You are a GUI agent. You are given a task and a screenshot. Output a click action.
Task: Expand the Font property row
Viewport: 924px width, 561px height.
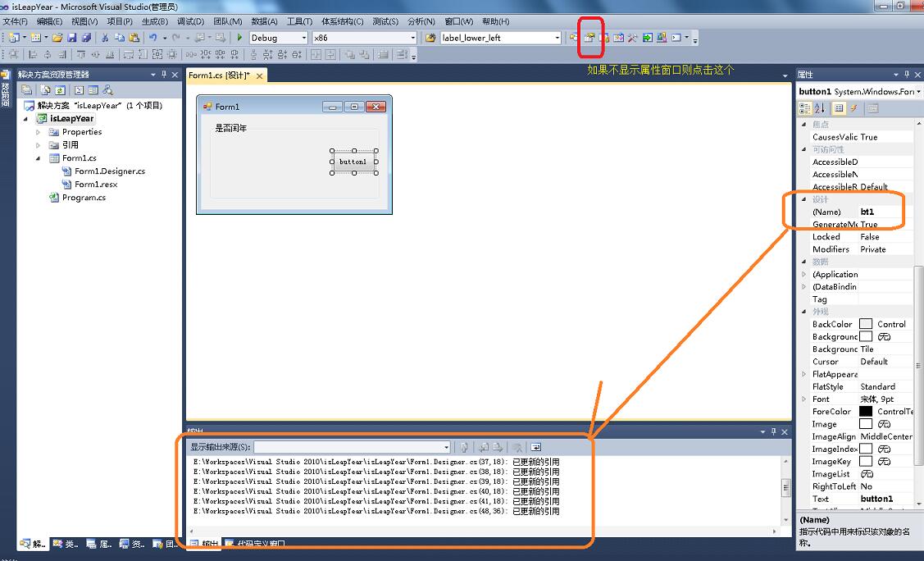coord(803,399)
